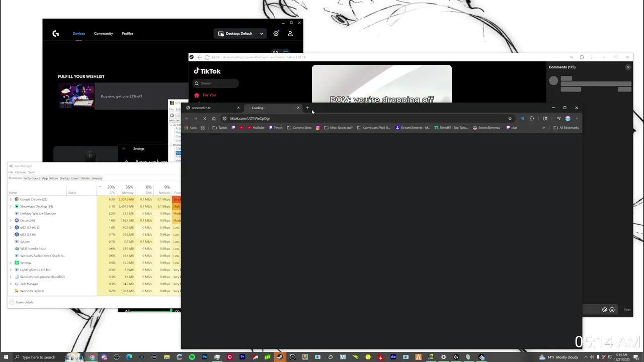Open Desktop: Default profile dropdown
The height and width of the screenshot is (362, 644).
point(240,34)
